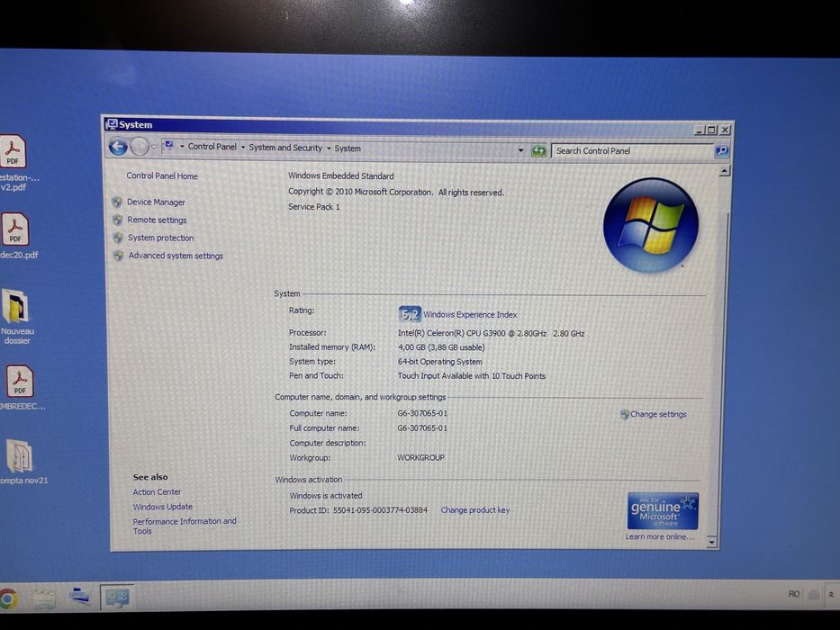Click the Windows is activated text
Viewport: 840px width, 630px height.
click(x=326, y=496)
